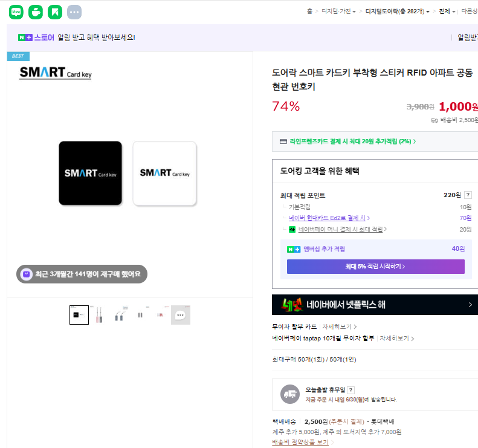478x448 pixels.
Task: Click 최대구매 50개(1회) text
Action: click(314, 360)
